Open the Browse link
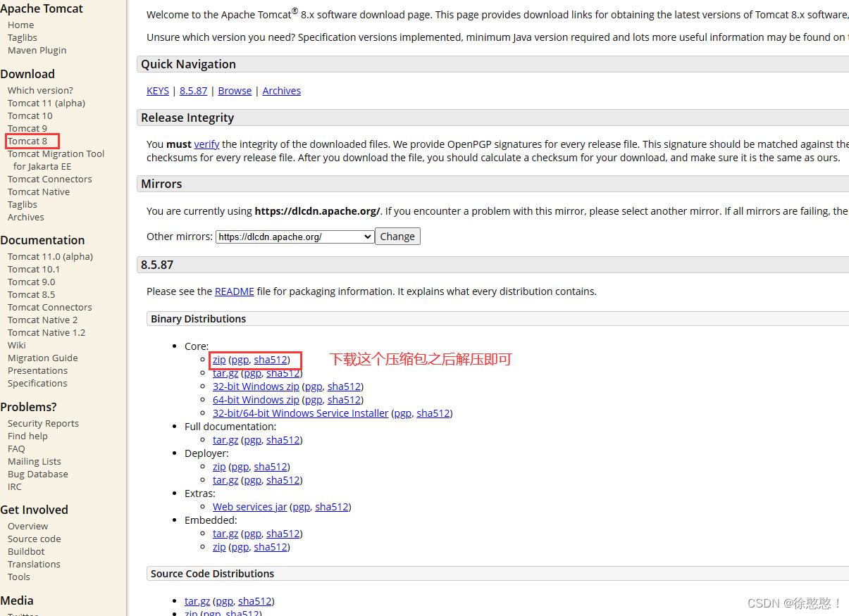 235,91
